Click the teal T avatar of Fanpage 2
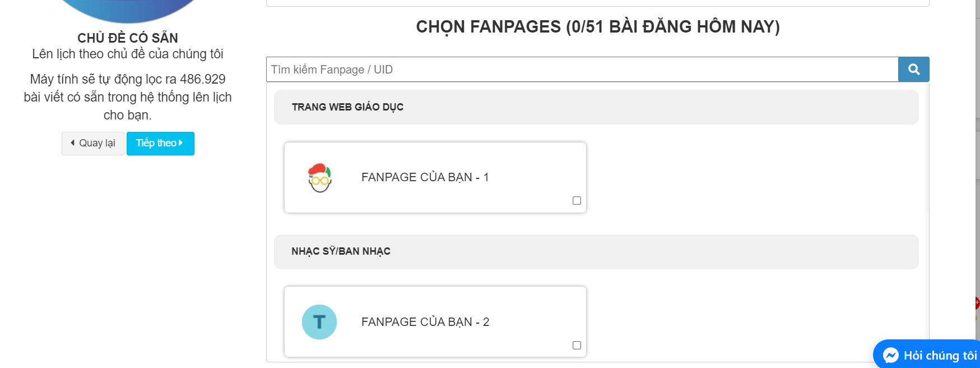Viewport: 980px width, 368px height. point(319,322)
